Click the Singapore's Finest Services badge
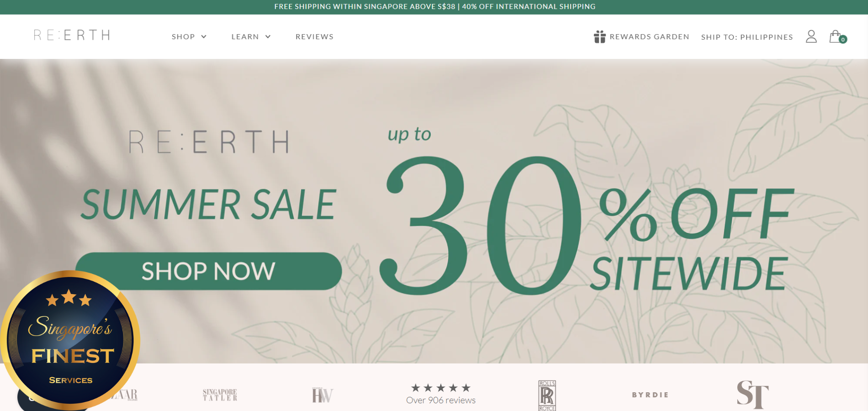 coord(70,340)
